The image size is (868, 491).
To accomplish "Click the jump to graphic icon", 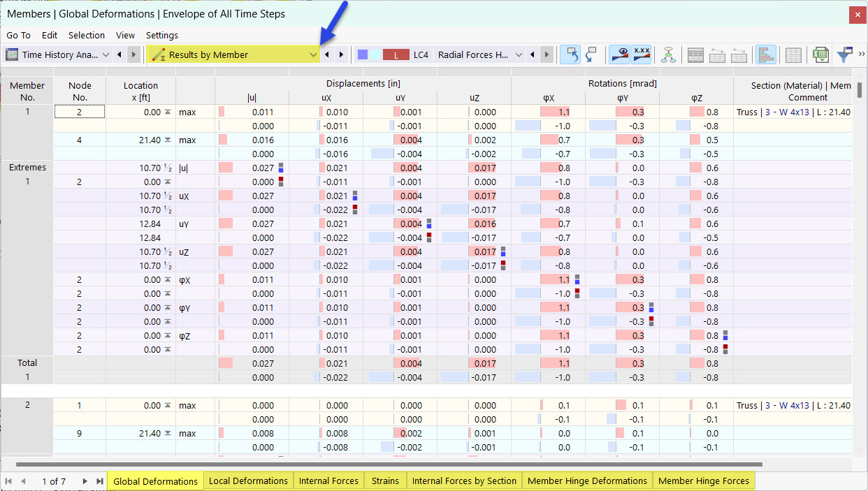I will (x=591, y=54).
